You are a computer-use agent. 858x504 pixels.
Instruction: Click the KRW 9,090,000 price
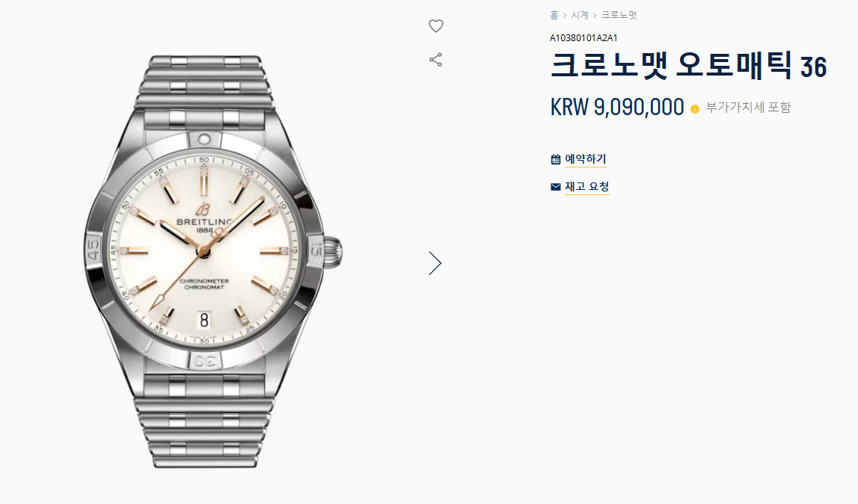616,107
